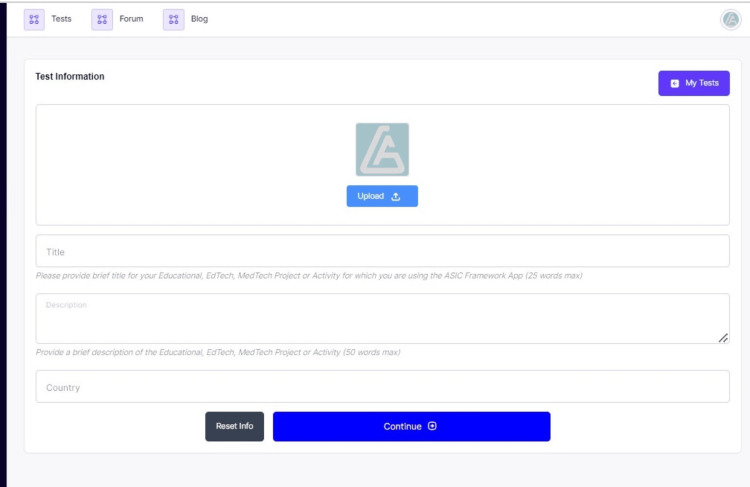Click Reset Info button
The width and height of the screenshot is (750, 487).
tap(234, 426)
